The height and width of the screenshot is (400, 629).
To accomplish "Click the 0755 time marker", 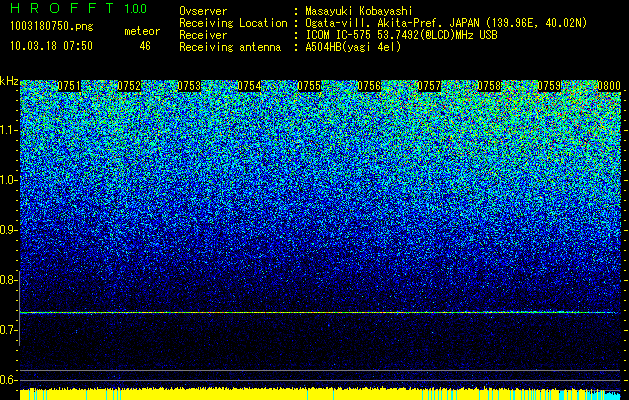I will [309, 86].
